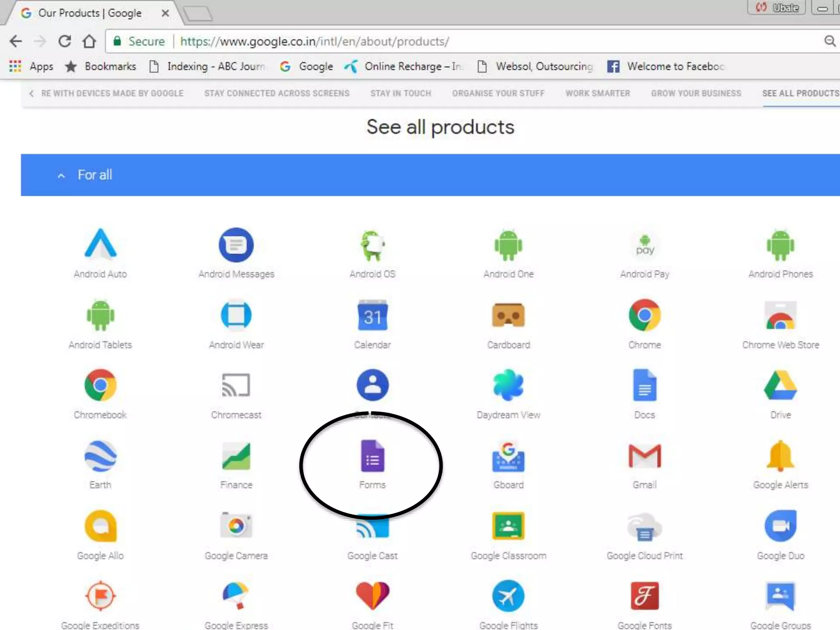This screenshot has height=630, width=840.
Task: Click the Gmail envelope icon
Action: (x=644, y=456)
